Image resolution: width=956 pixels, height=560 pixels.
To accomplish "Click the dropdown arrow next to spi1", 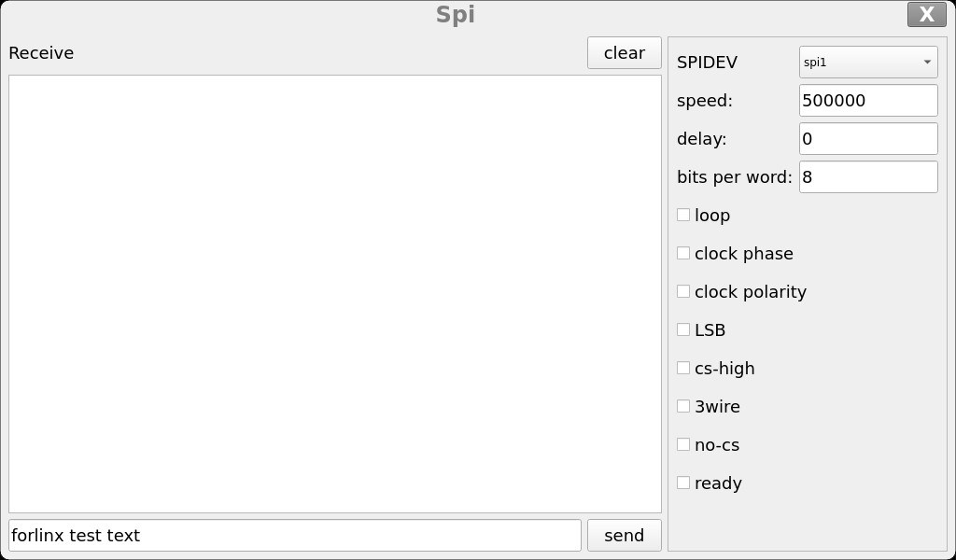I will pos(927,63).
